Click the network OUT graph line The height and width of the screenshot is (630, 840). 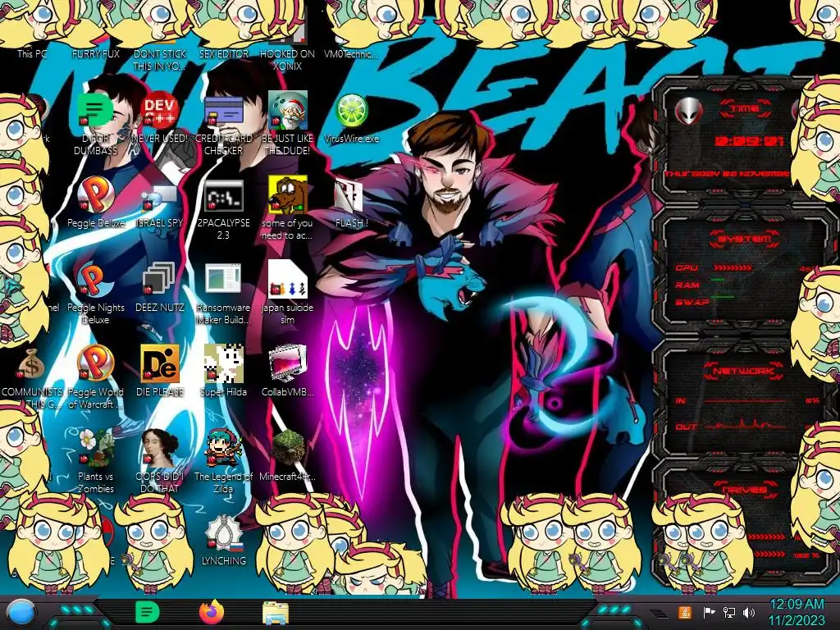coord(746,426)
